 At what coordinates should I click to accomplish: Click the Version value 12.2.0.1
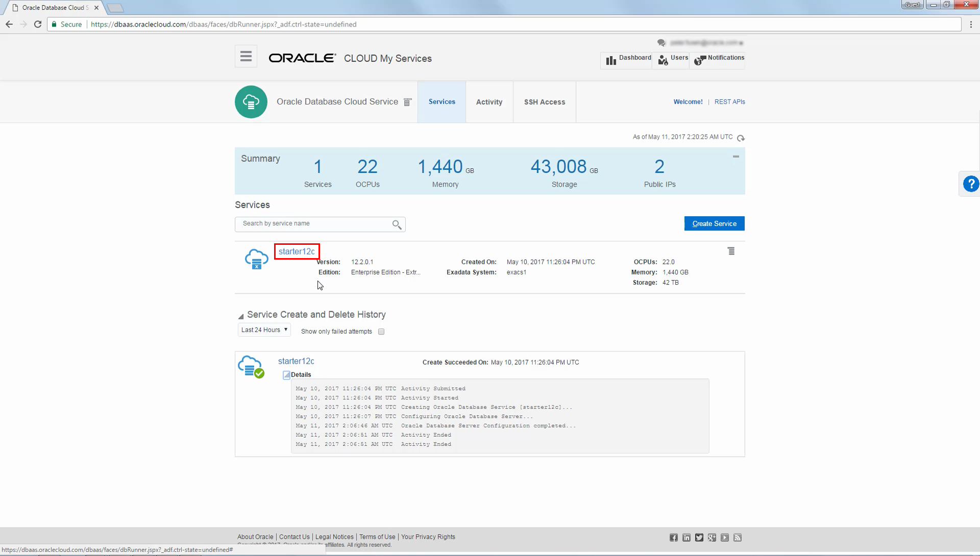[x=362, y=262]
